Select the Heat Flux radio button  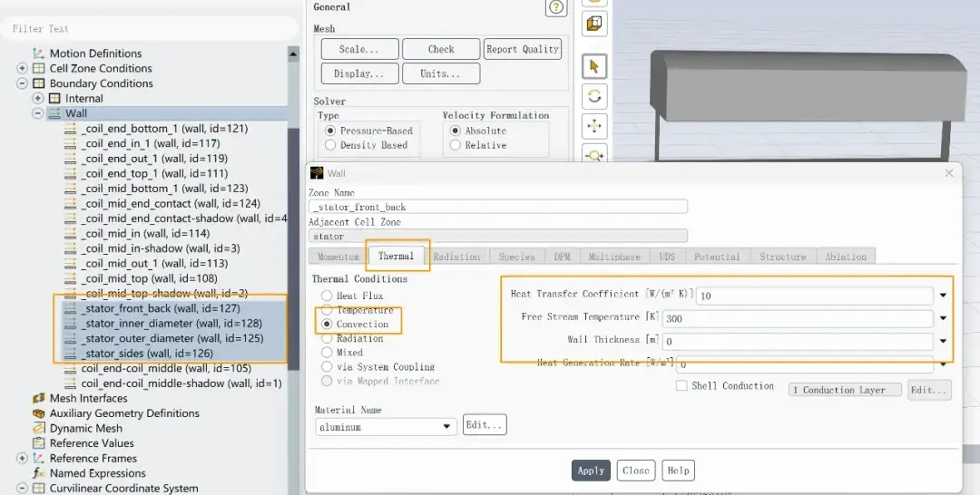tap(327, 296)
